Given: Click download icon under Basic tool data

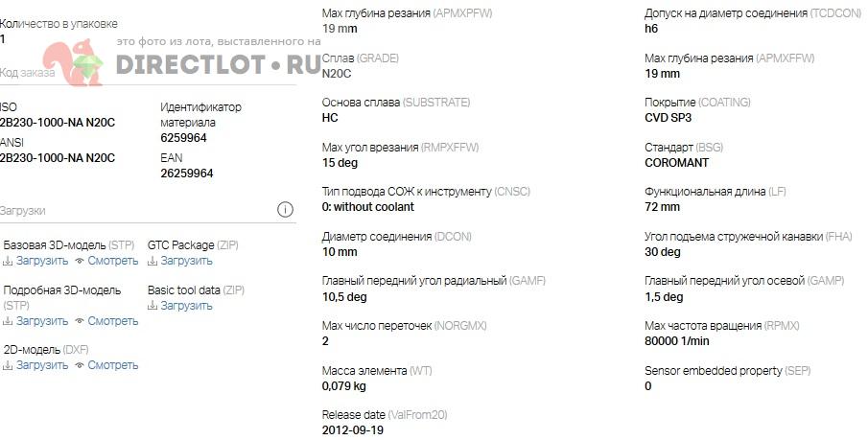Looking at the screenshot, I should point(152,306).
